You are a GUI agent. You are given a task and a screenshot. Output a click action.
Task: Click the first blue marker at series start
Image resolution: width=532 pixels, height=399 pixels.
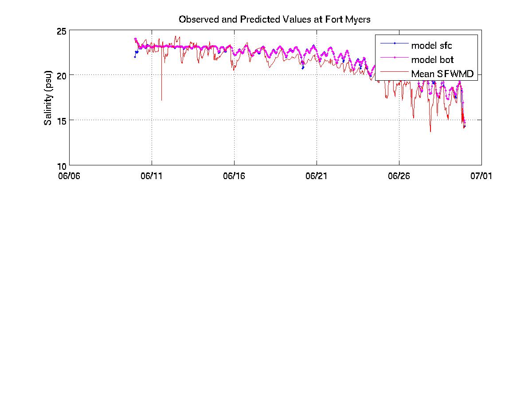[135, 57]
